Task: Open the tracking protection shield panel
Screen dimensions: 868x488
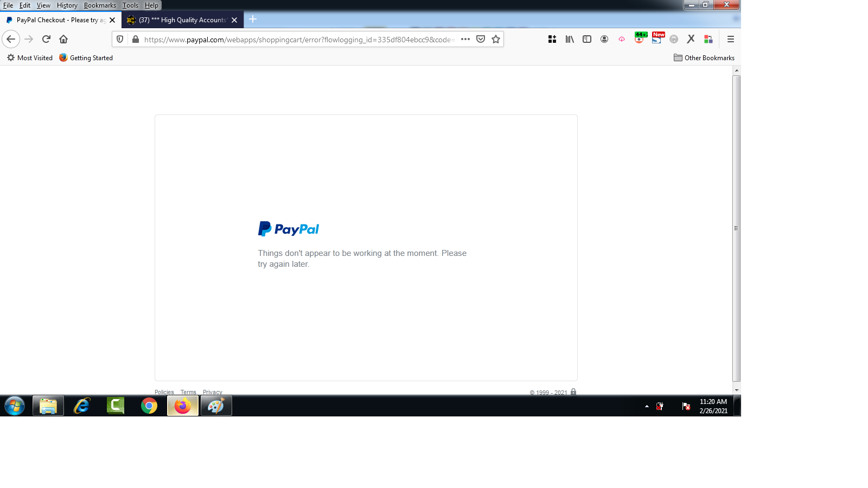Action: tap(120, 39)
